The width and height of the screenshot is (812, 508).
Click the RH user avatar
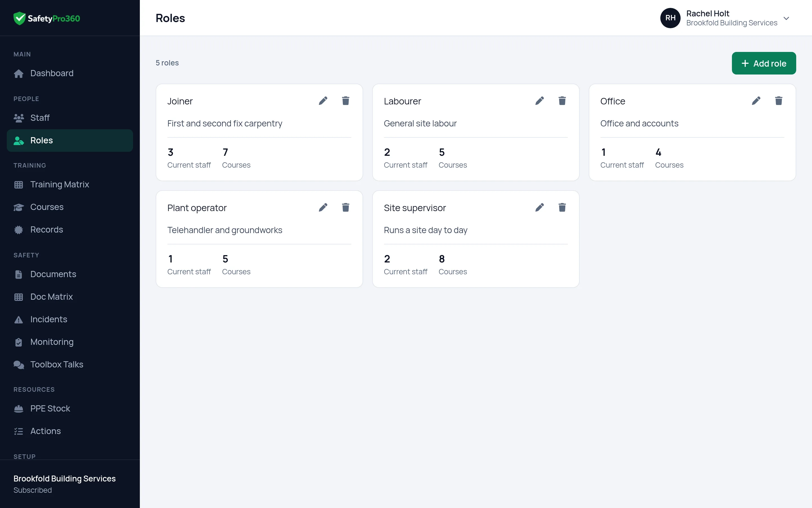click(x=670, y=18)
